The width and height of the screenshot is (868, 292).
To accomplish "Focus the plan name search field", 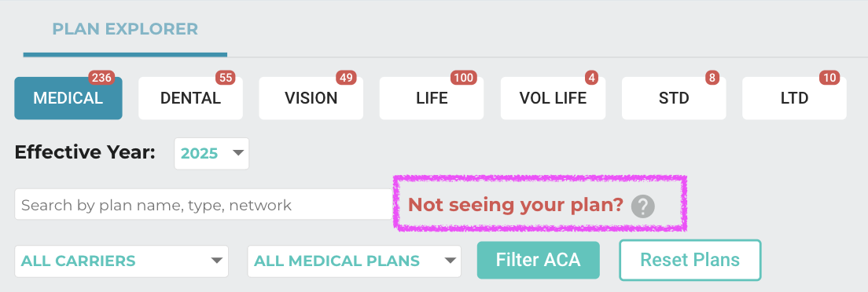I will pyautogui.click(x=204, y=205).
